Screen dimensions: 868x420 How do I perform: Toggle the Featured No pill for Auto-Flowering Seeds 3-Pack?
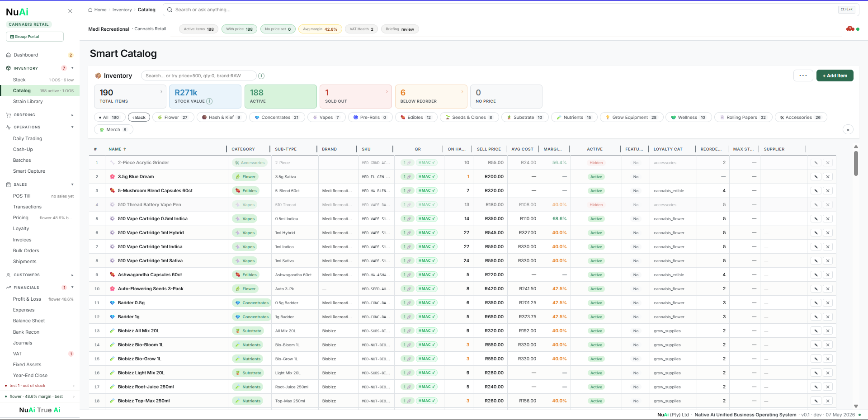[x=636, y=289]
